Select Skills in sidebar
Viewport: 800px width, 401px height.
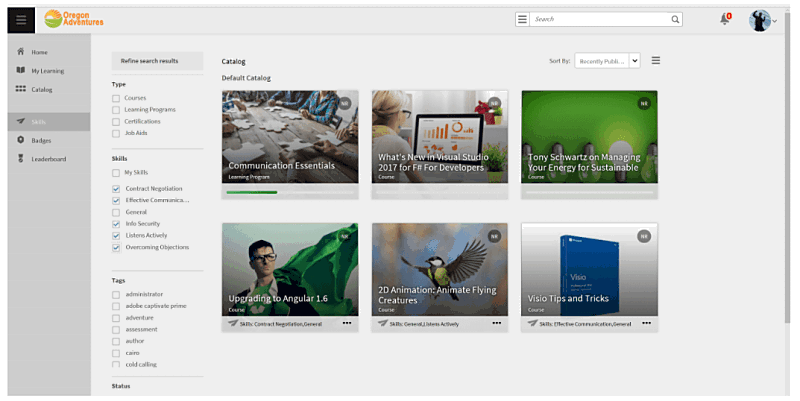(x=49, y=122)
